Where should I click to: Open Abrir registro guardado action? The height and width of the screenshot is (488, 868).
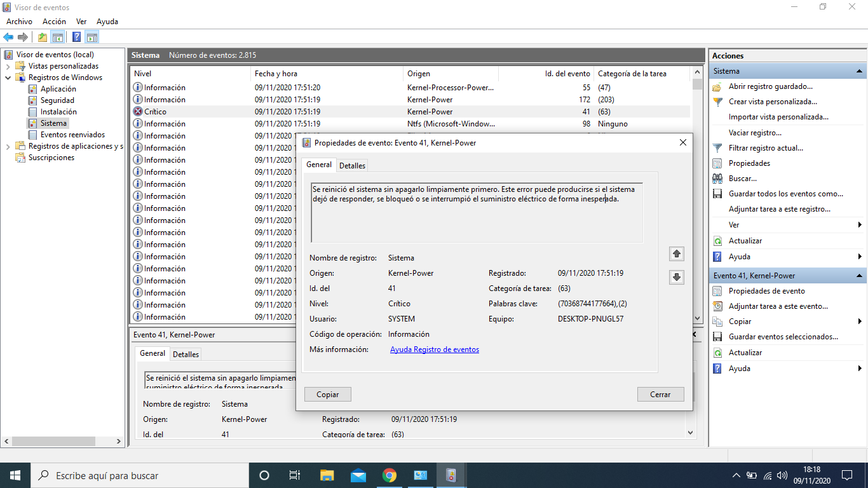pyautogui.click(x=770, y=86)
